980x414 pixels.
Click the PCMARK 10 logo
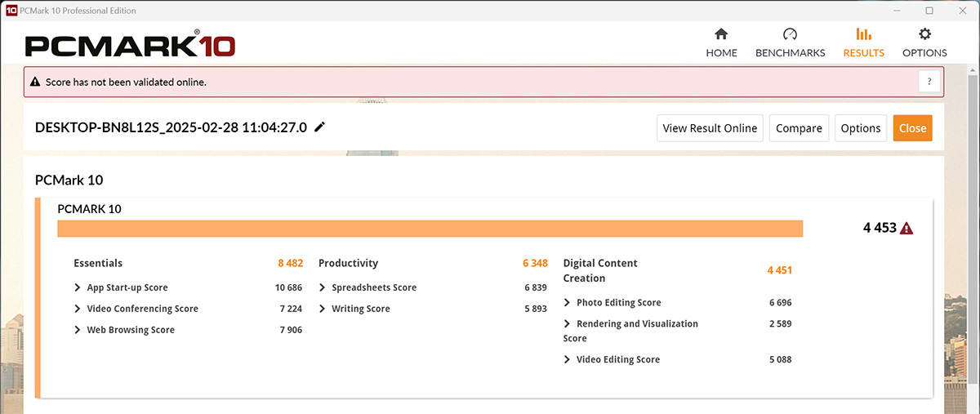(x=130, y=44)
